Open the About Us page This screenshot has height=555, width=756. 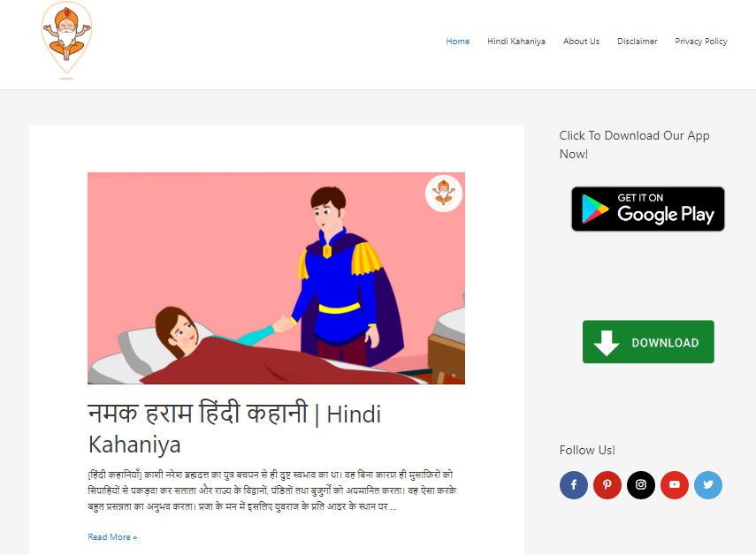[x=581, y=42]
